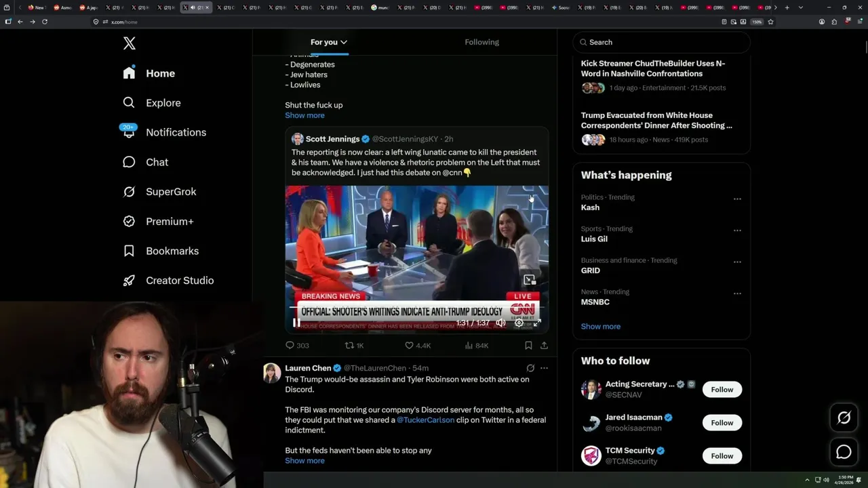Click the system tray volume icon
The height and width of the screenshot is (488, 868).
pyautogui.click(x=826, y=480)
